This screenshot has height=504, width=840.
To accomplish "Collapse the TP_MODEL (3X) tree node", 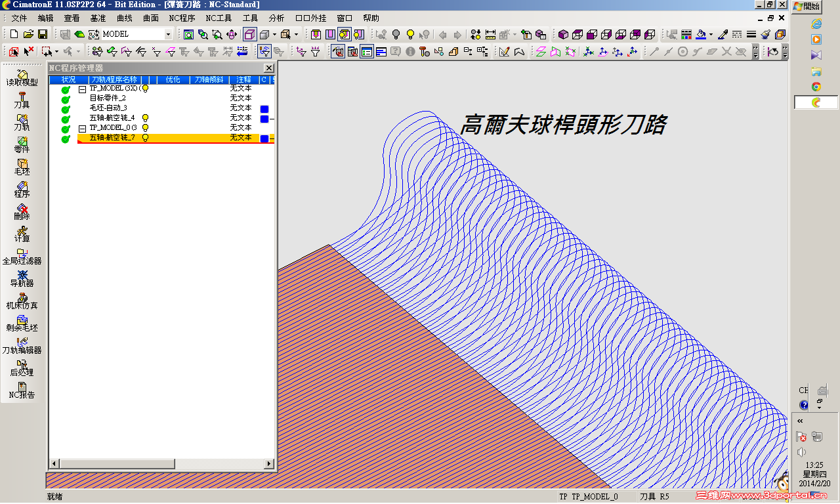I will click(x=82, y=89).
